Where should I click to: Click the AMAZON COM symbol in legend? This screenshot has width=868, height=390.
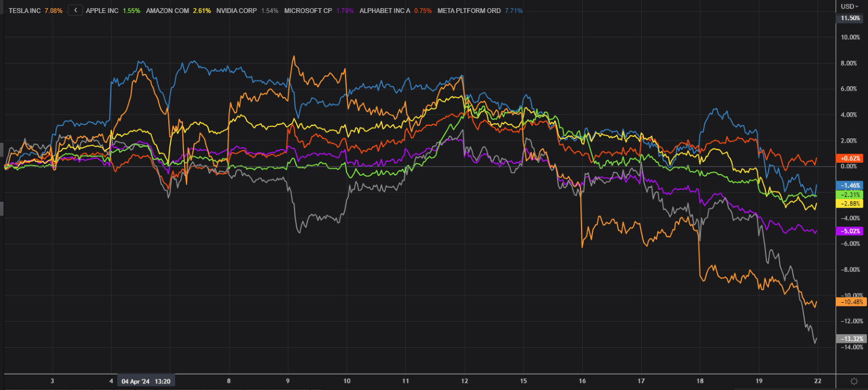pyautogui.click(x=167, y=11)
